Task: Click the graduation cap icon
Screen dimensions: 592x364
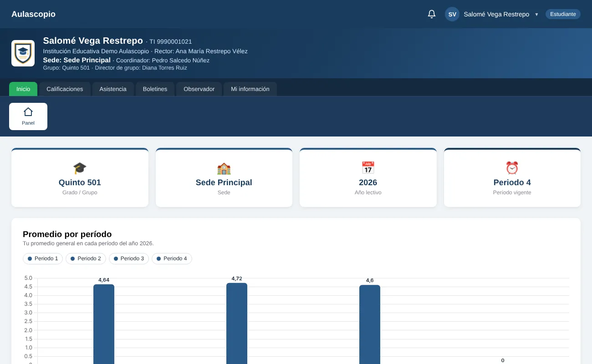Action: (80, 168)
